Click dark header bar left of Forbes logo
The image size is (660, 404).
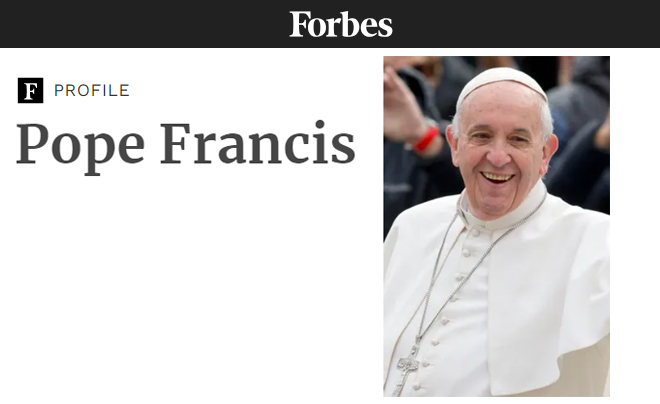pyautogui.click(x=145, y=24)
